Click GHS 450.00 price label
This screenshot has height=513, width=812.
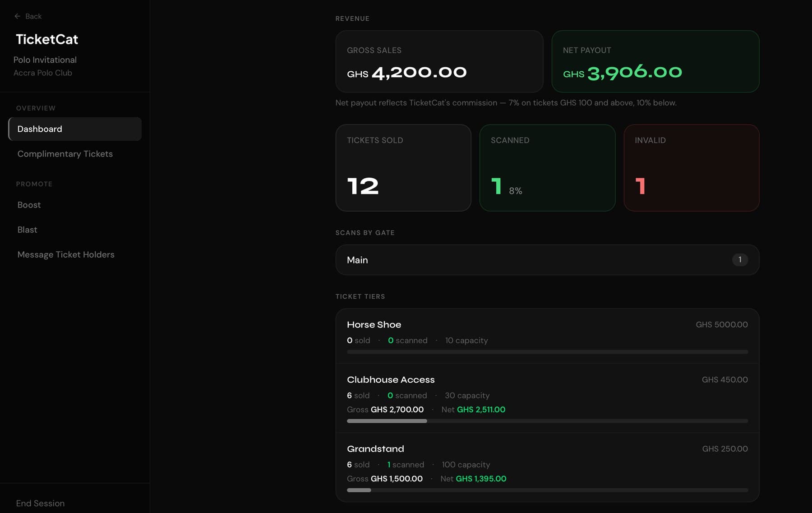[x=724, y=380]
